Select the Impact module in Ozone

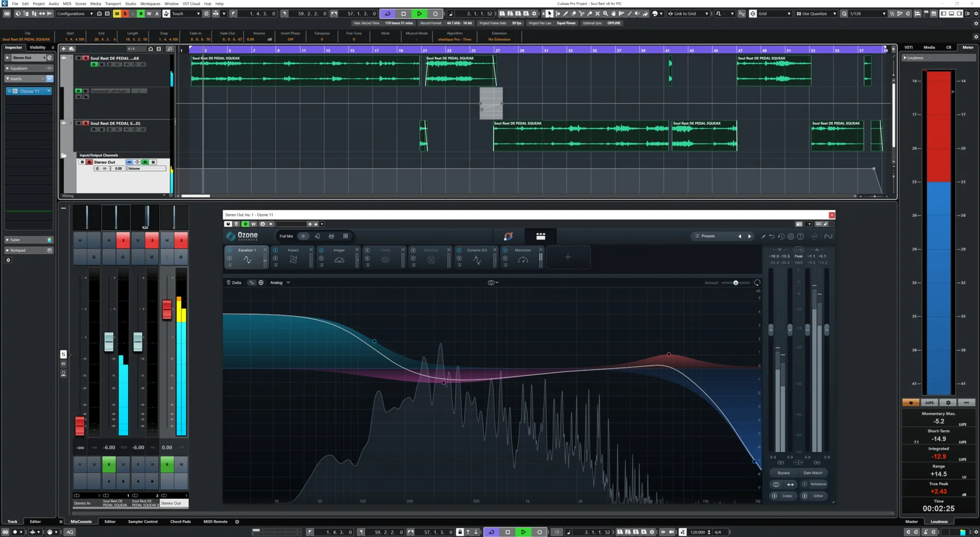point(293,257)
